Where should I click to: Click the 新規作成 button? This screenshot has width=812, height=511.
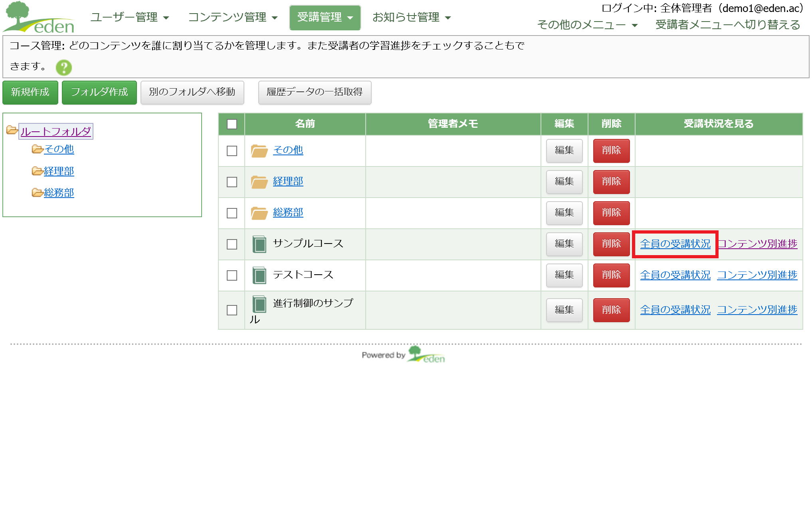click(x=30, y=92)
